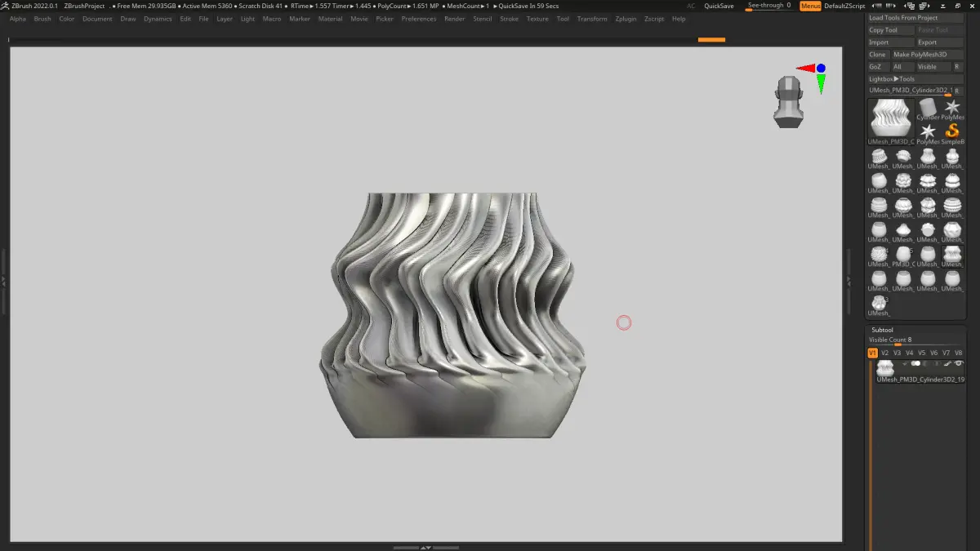This screenshot has height=551, width=980.
Task: Open the Brush menu
Action: coord(42,19)
